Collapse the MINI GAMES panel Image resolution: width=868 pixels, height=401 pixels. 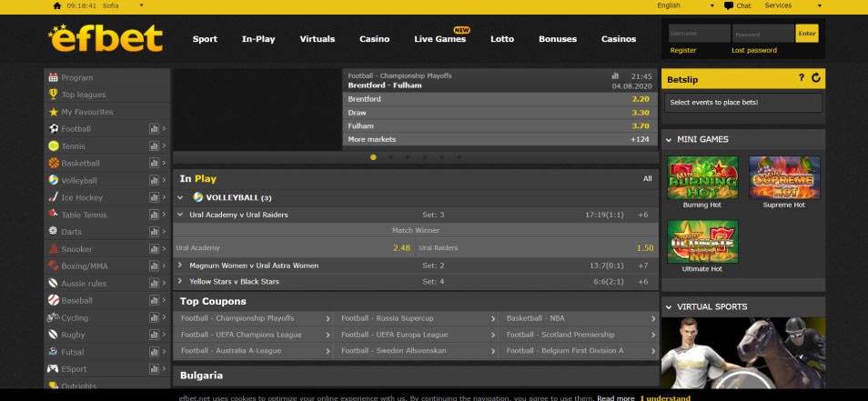coord(669,140)
